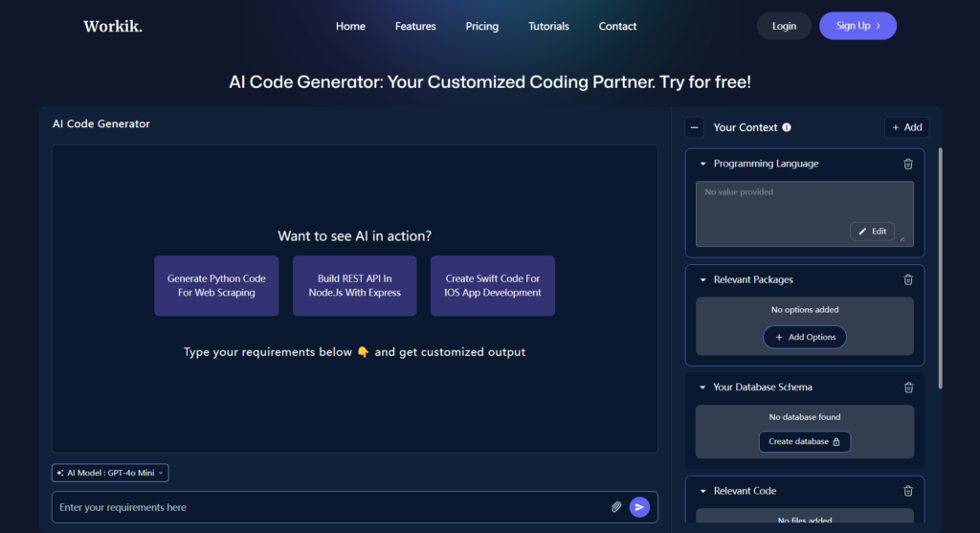Click the info icon beside Your Context
980x533 pixels.
(787, 127)
